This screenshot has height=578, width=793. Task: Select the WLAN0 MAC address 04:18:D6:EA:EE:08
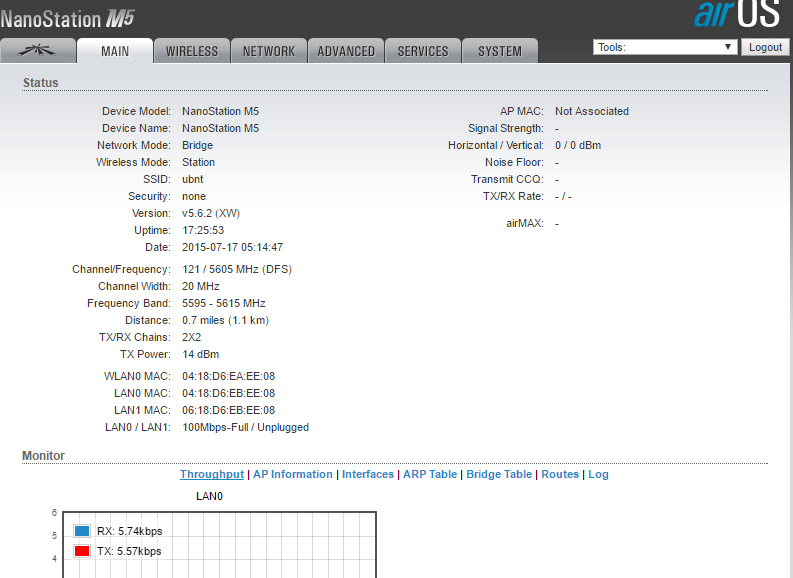pyautogui.click(x=229, y=376)
